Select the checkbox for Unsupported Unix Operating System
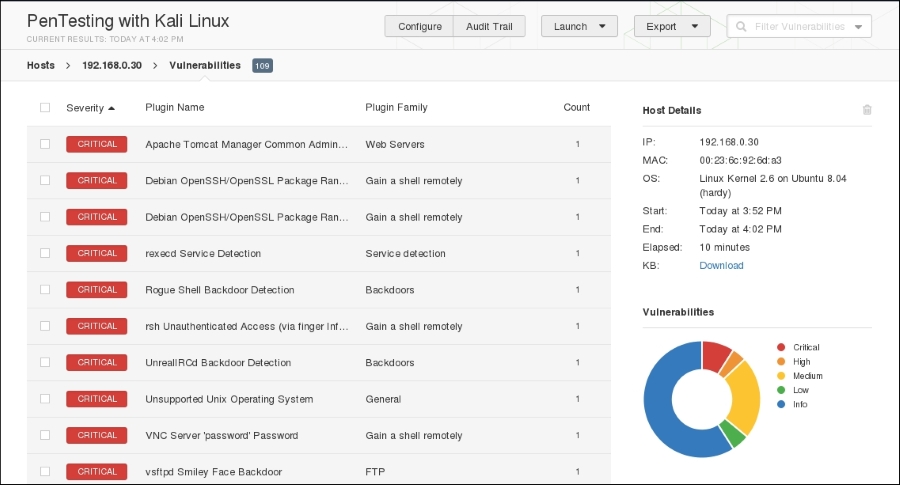The image size is (900, 485). (x=45, y=399)
